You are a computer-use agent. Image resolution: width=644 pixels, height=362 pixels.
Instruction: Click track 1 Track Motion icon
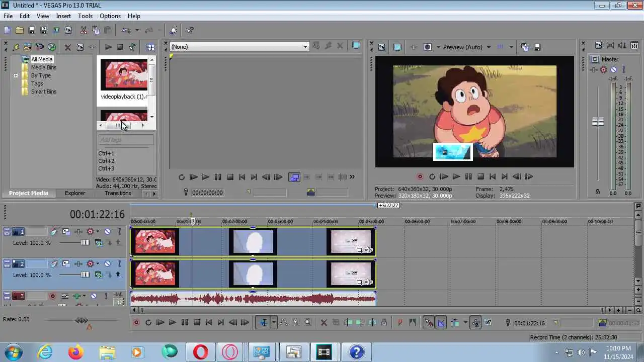(x=66, y=232)
